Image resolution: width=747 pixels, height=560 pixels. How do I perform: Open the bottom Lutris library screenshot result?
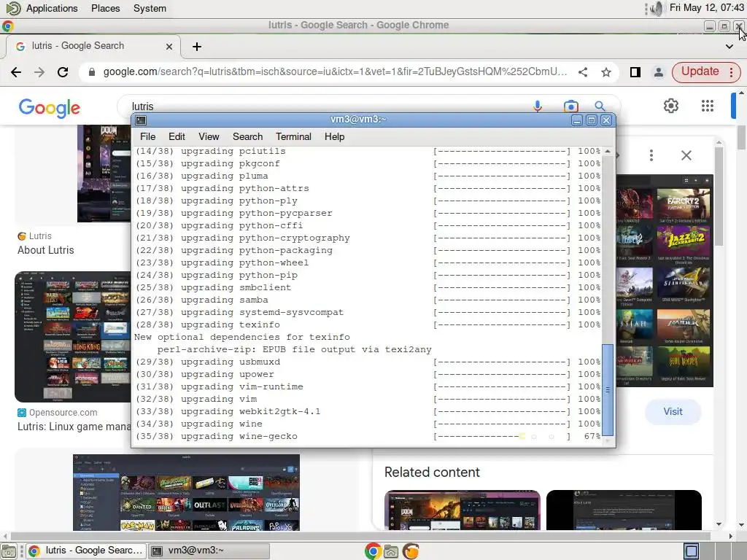pyautogui.click(x=186, y=492)
